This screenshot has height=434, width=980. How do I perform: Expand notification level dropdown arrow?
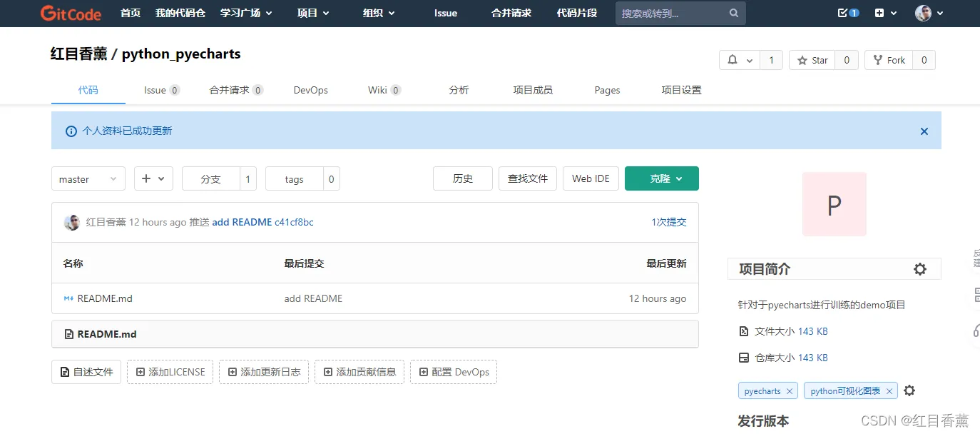pyautogui.click(x=749, y=61)
